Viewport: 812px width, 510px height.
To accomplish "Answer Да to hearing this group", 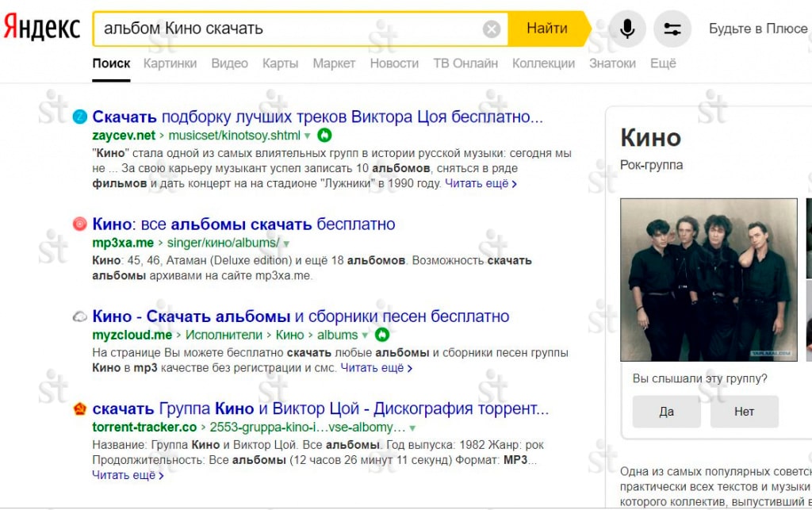I will pos(666,412).
